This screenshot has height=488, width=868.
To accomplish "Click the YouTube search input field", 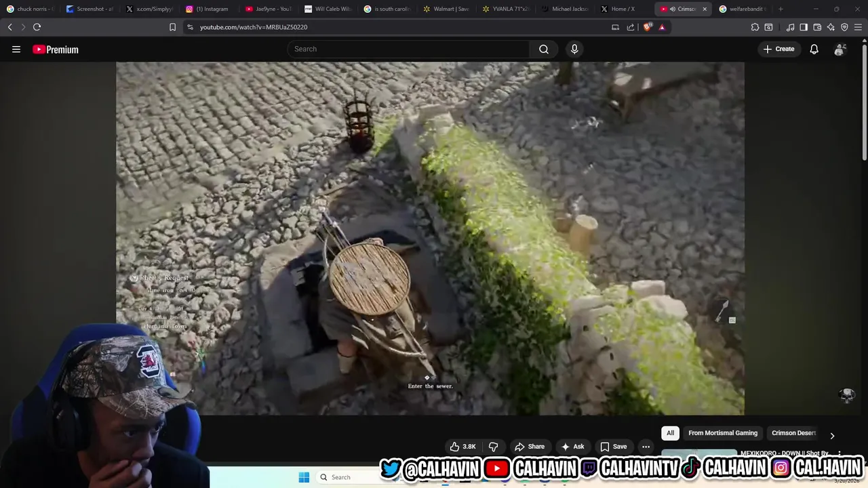I will 408,49.
